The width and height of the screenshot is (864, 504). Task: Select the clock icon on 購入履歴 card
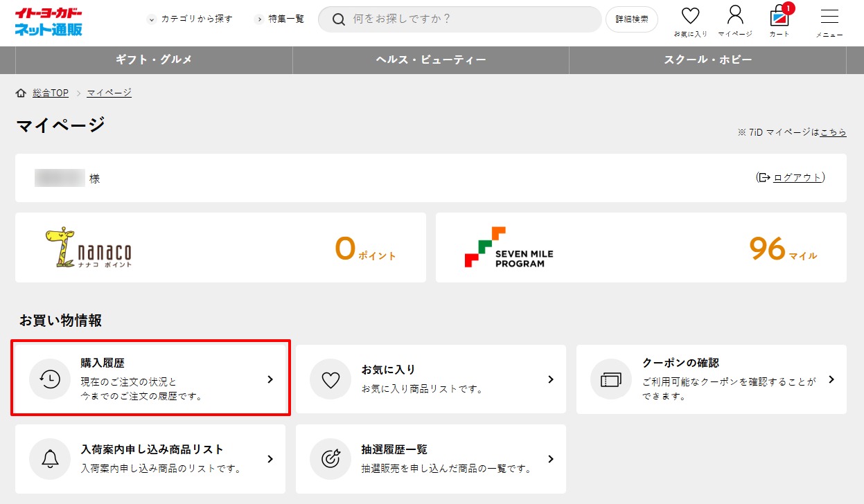[49, 379]
